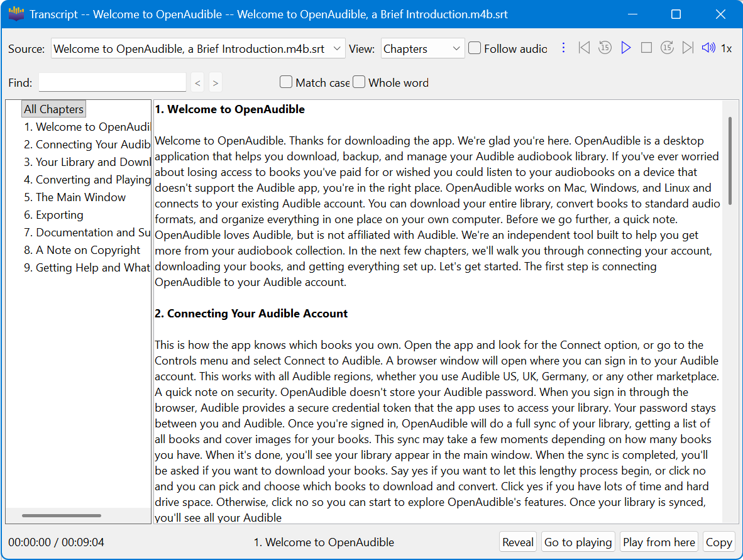Click the volume speaker icon
The height and width of the screenshot is (560, 743).
click(x=708, y=48)
